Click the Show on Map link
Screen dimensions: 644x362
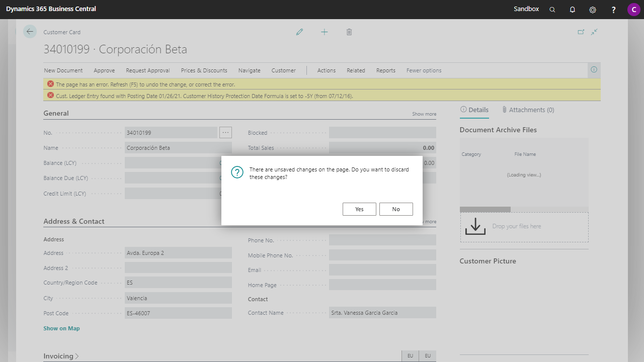[x=61, y=328]
